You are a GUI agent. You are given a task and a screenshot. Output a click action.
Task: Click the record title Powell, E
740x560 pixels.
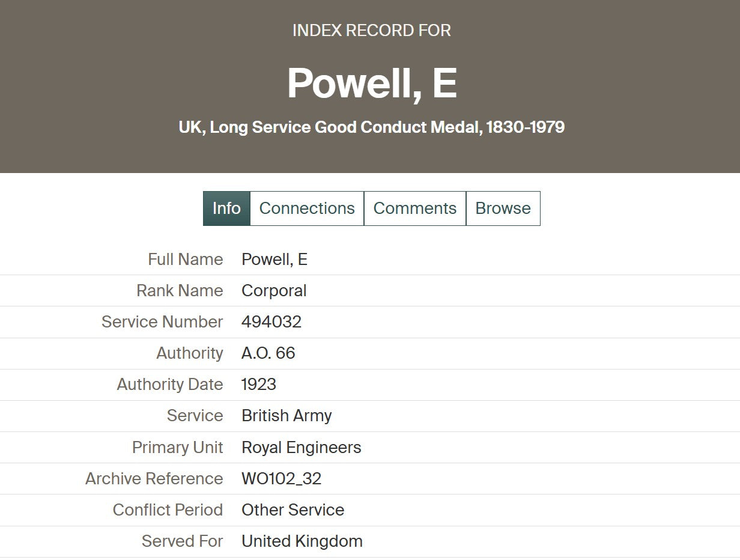pos(370,84)
